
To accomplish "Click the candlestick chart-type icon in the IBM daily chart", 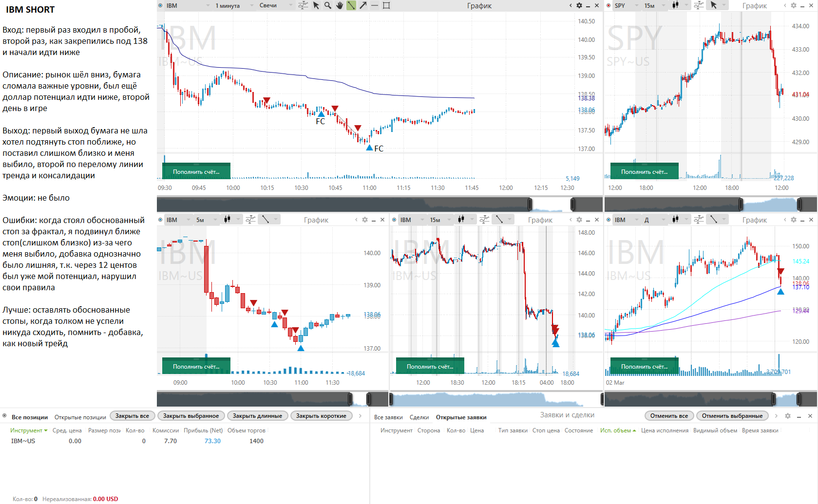I will pyautogui.click(x=675, y=220).
